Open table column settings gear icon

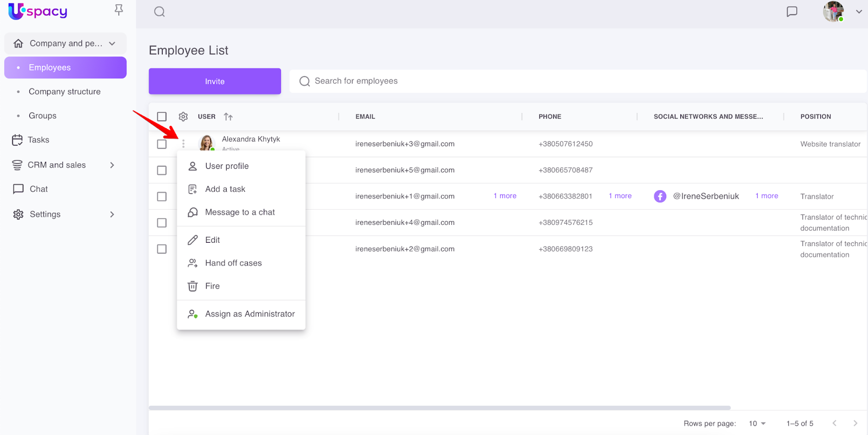(183, 117)
